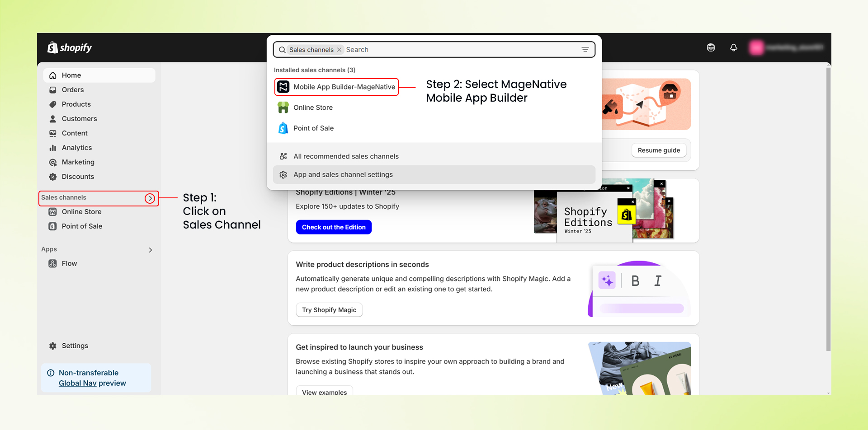Remove the Sales channels search filter tag
Image resolution: width=868 pixels, height=430 pixels.
[339, 50]
